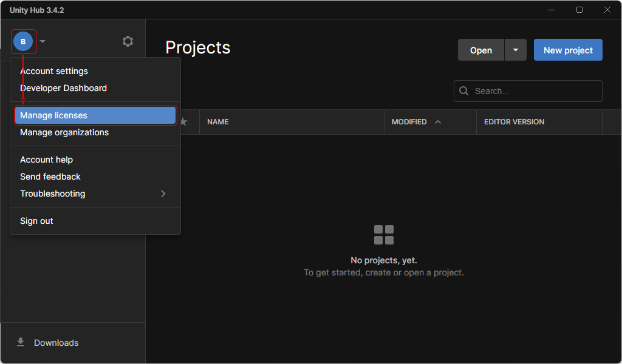Sort projects by MODIFIED column
622x364 pixels.
point(430,122)
